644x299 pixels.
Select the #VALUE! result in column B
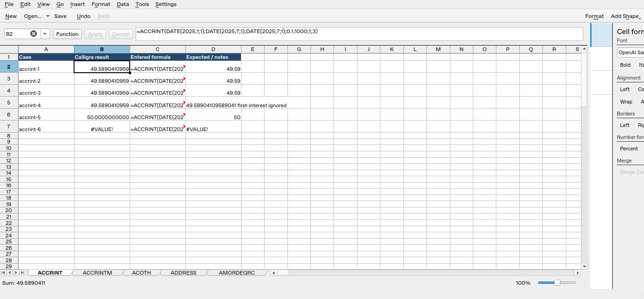[102, 126]
